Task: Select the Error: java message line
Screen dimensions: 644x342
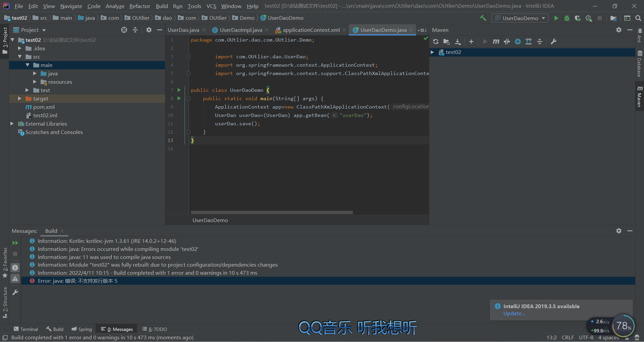Action: tap(328, 281)
